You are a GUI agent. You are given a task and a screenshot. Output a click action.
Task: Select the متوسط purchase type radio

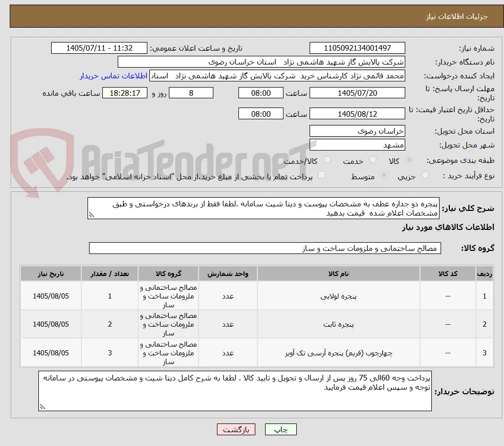tap(384, 175)
